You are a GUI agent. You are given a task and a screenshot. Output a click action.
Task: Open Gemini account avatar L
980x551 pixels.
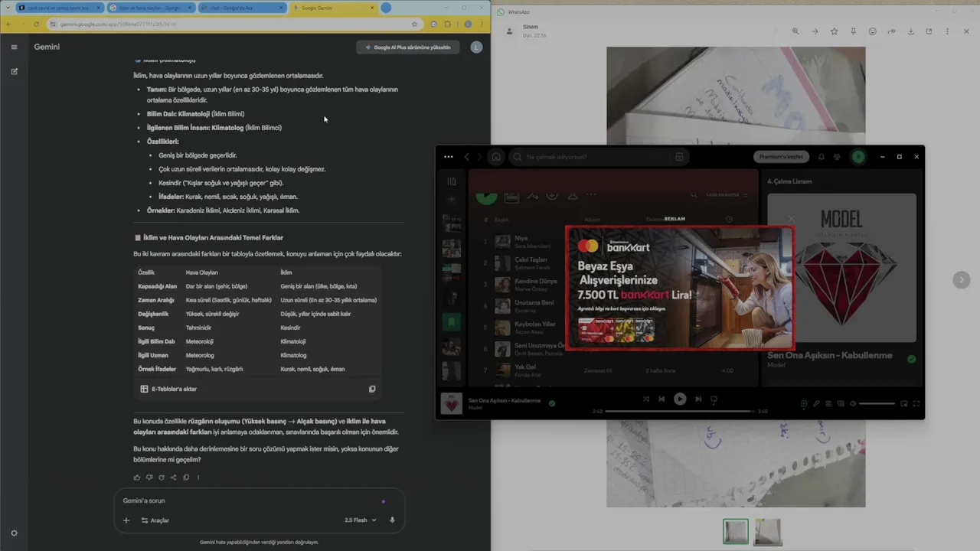pos(476,47)
